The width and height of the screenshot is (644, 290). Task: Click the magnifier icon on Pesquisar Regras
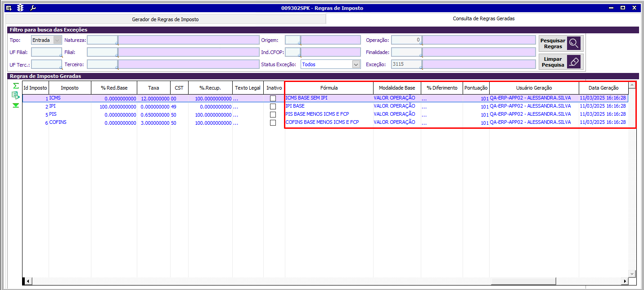click(574, 44)
